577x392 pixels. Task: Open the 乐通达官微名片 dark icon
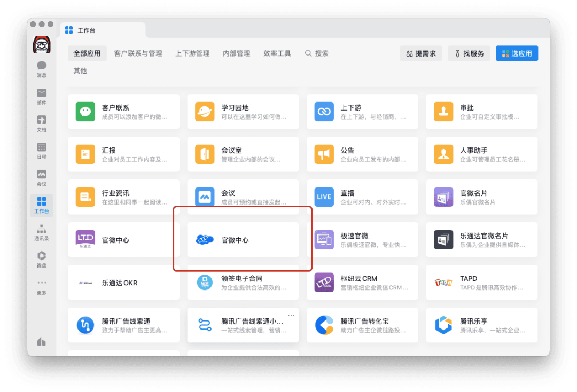pyautogui.click(x=443, y=239)
